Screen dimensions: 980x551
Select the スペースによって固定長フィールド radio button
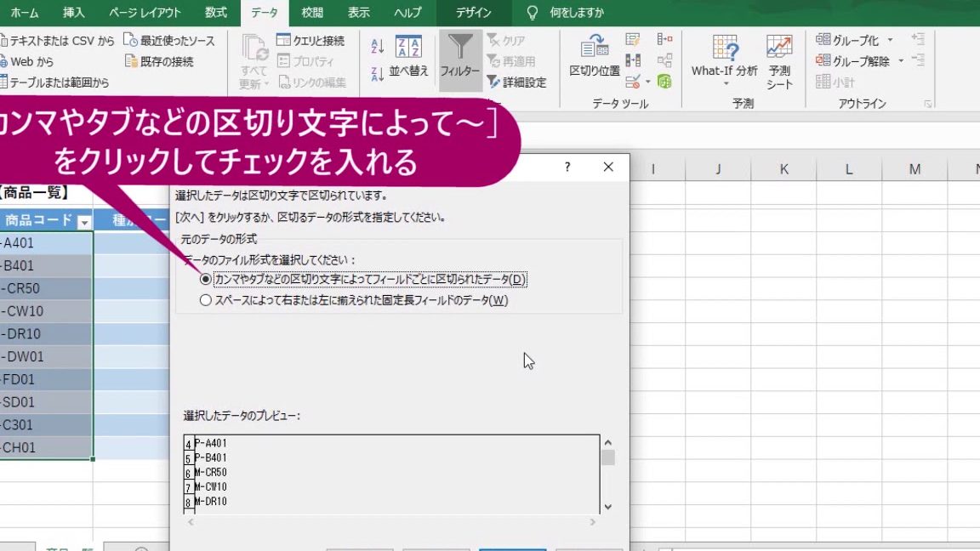[205, 300]
